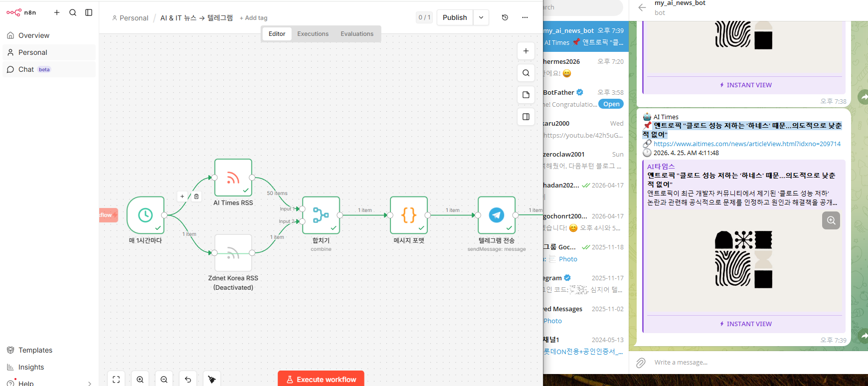Screen dimensions: 868x386
Task: Click the Publish button
Action: point(455,17)
